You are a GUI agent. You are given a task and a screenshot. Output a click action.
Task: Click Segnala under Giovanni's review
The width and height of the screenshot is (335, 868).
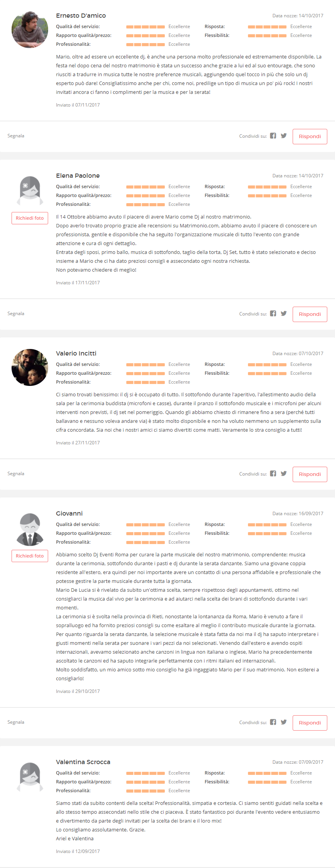coord(16,722)
